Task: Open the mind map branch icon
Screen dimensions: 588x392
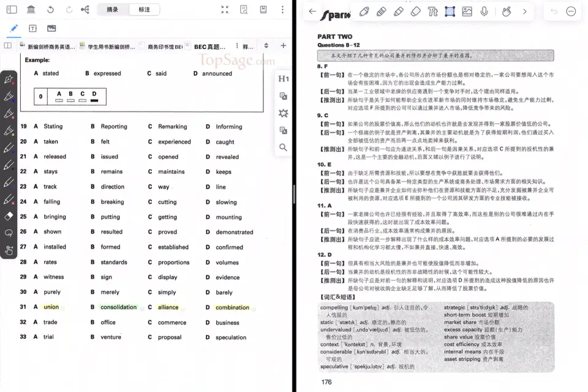Action: [x=85, y=9]
